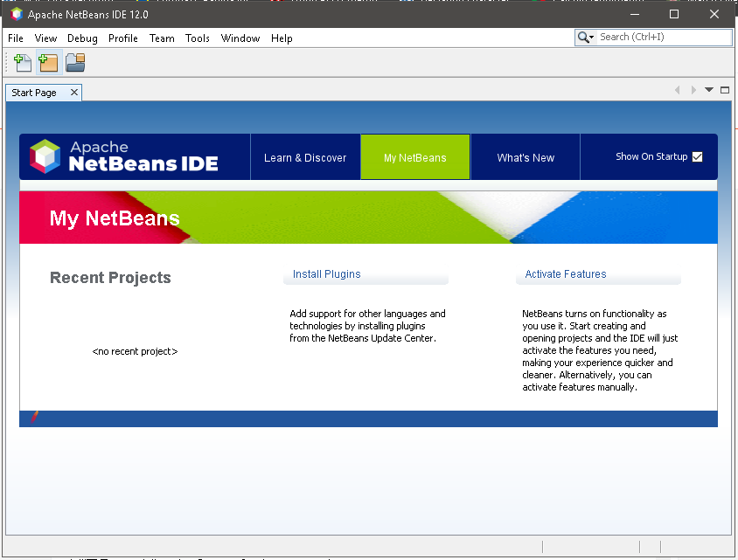
Task: Switch to What's New tab
Action: click(526, 157)
